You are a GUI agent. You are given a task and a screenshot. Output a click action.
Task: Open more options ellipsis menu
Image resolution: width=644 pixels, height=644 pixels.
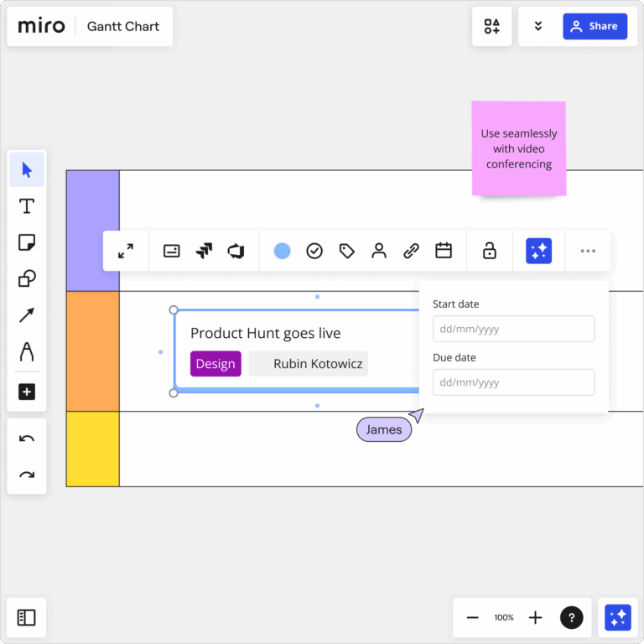pyautogui.click(x=588, y=251)
